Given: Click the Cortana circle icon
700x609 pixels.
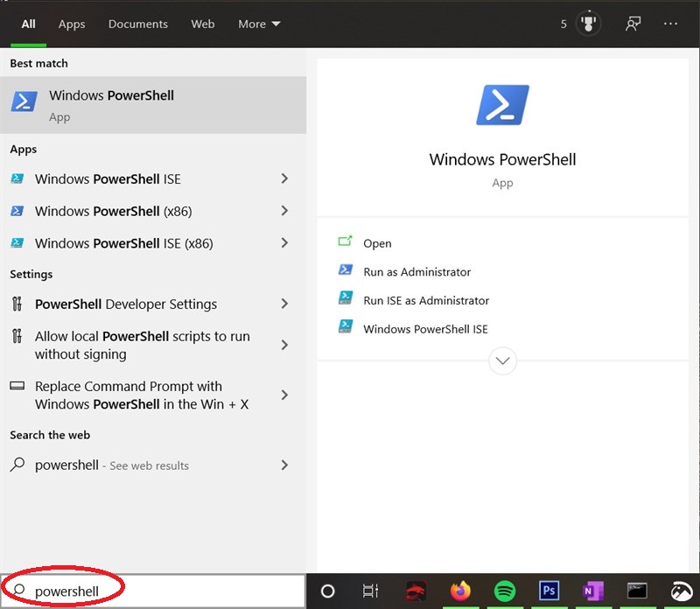Looking at the screenshot, I should coord(328,591).
